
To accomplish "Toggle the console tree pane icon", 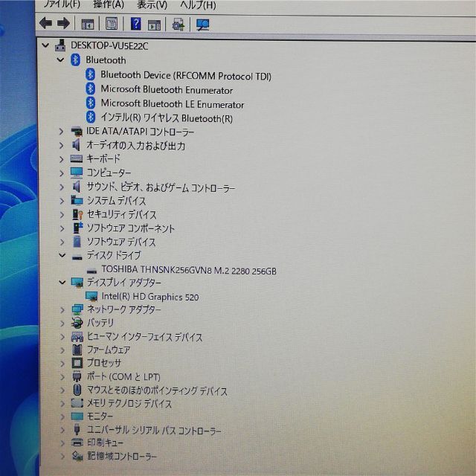I will coord(88,24).
